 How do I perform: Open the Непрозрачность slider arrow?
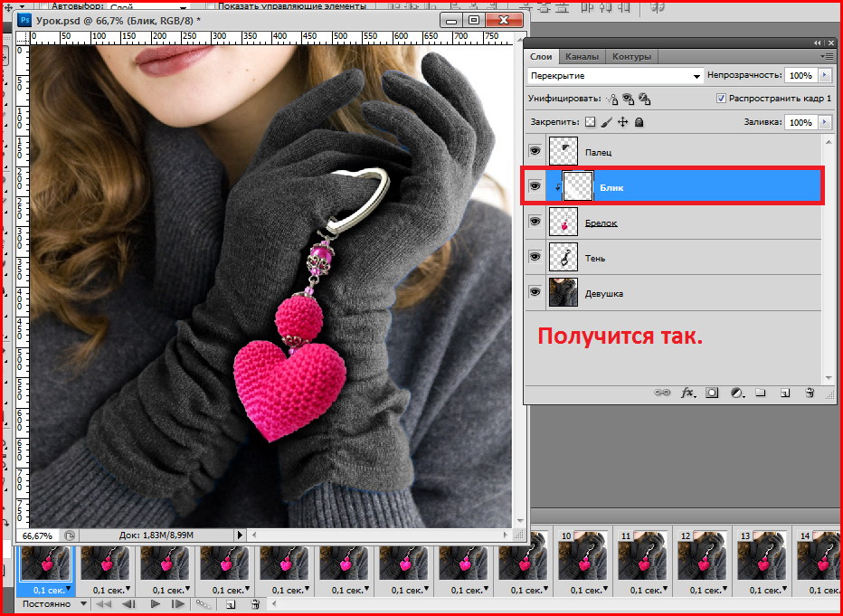[824, 76]
